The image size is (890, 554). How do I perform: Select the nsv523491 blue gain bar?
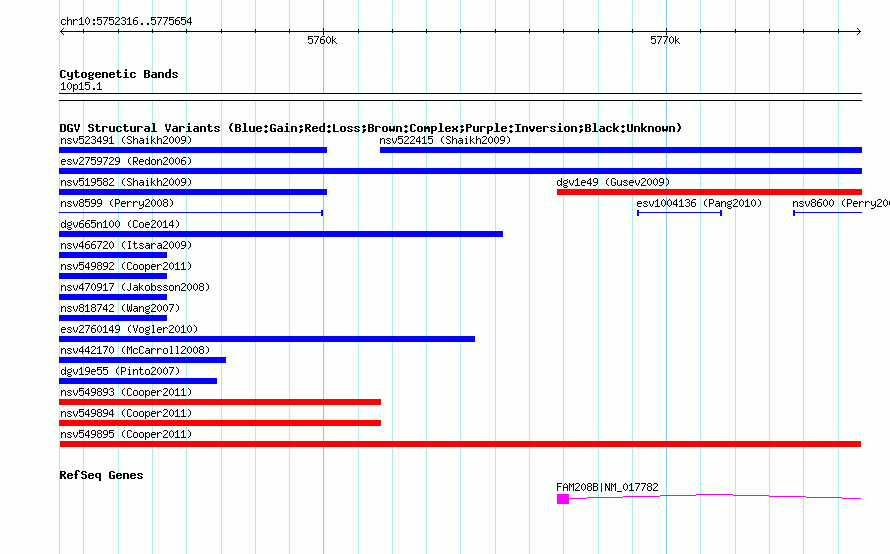[193, 150]
